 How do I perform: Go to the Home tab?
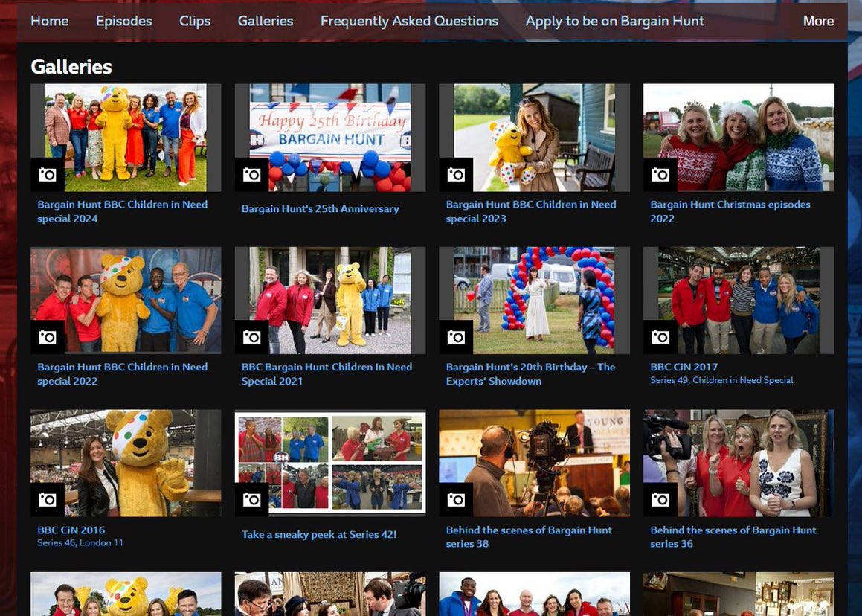50,21
